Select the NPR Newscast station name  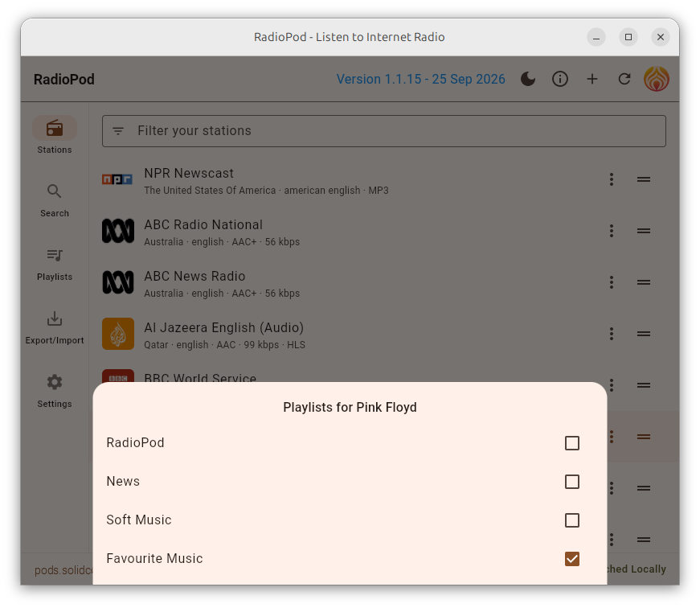(x=189, y=174)
